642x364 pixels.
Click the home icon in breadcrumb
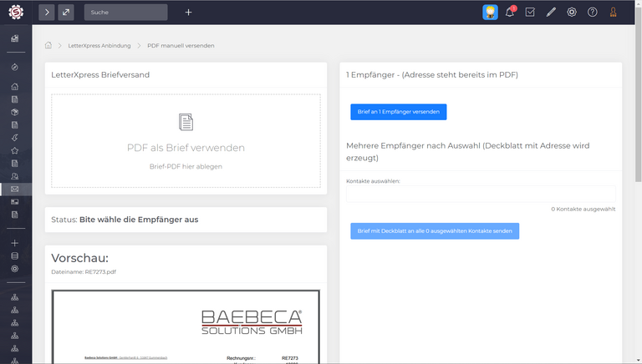[x=48, y=45]
